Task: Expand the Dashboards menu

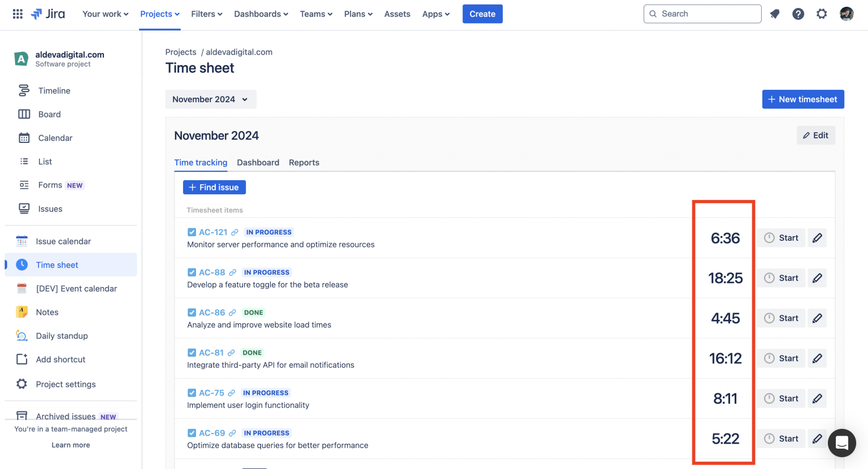Action: tap(261, 14)
